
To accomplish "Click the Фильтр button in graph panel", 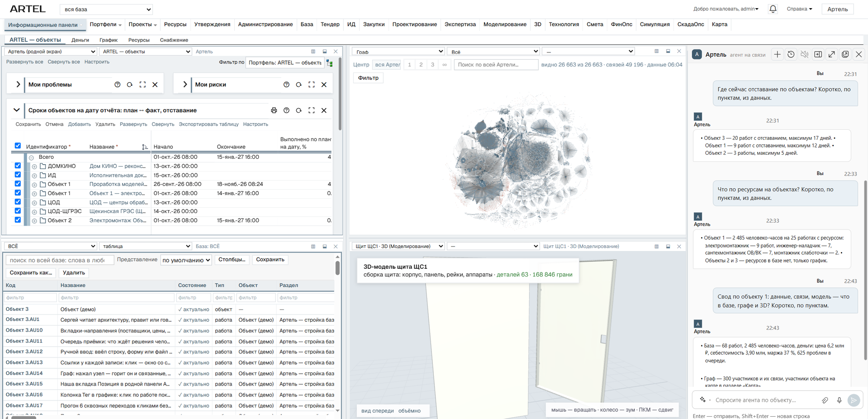I will pos(368,78).
